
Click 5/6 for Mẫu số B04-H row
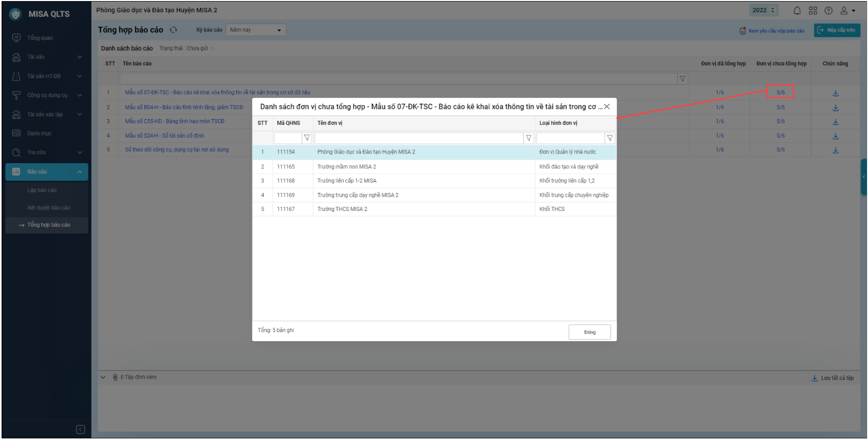pyautogui.click(x=780, y=107)
